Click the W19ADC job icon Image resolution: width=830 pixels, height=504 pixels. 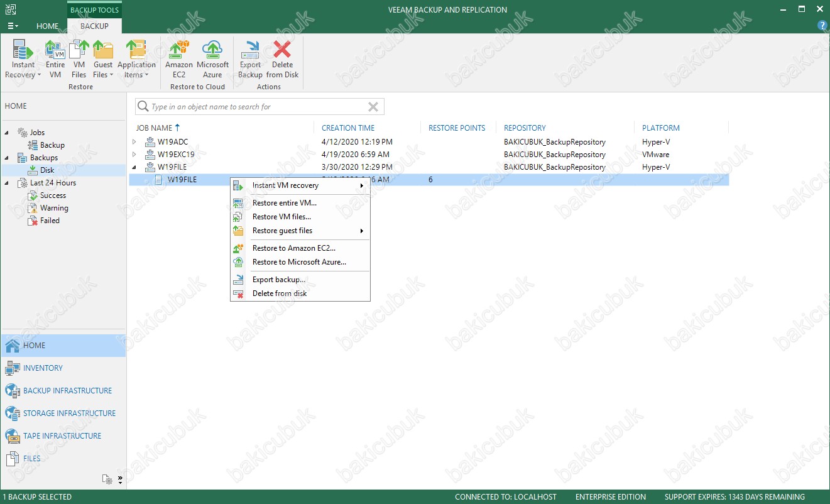(150, 142)
